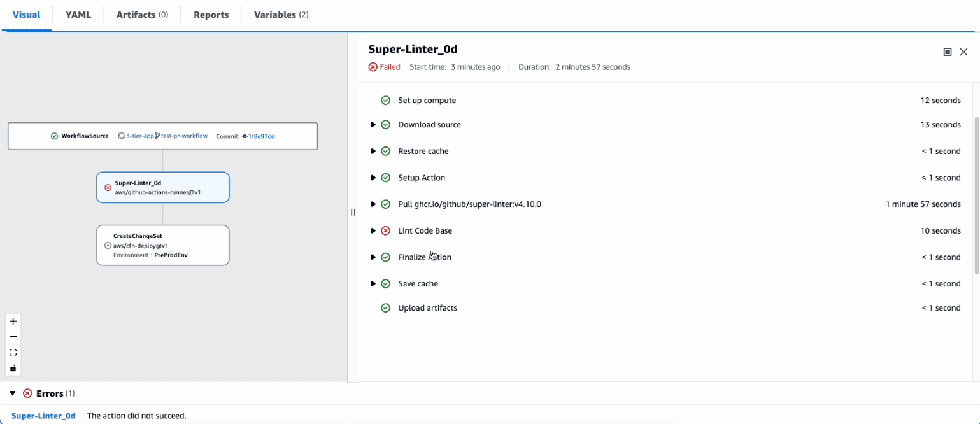Fit workflow diagram to view
The height and width of the screenshot is (424, 980).
pos(13,353)
